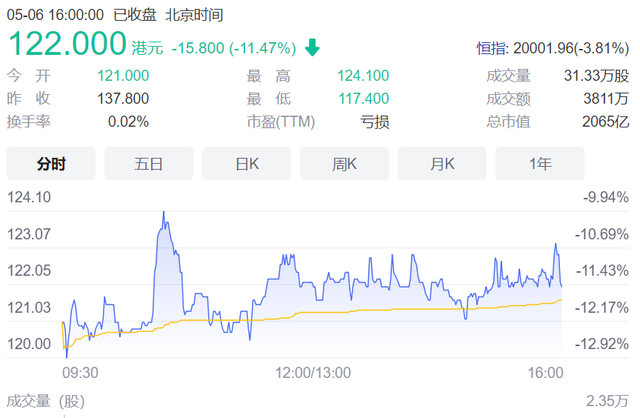
Task: Select today's open value 121.000
Action: 123,76
